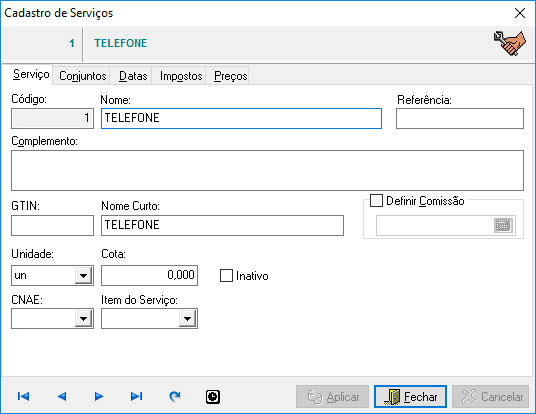Image resolution: width=536 pixels, height=414 pixels.
Task: Click the refresh arrow icon
Action: tap(175, 396)
